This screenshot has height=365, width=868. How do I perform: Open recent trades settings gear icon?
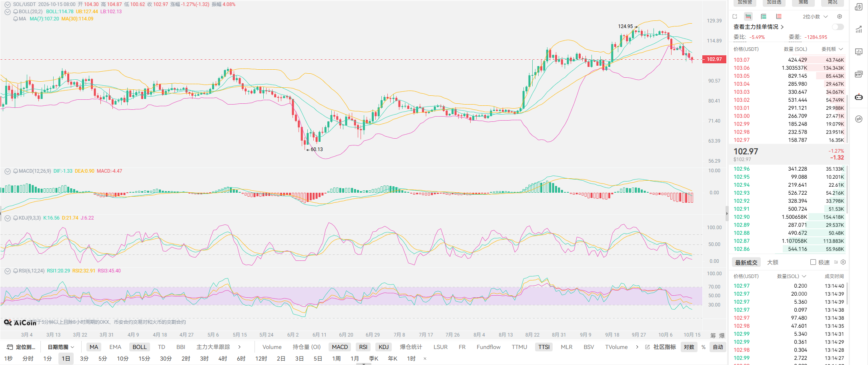[843, 262]
